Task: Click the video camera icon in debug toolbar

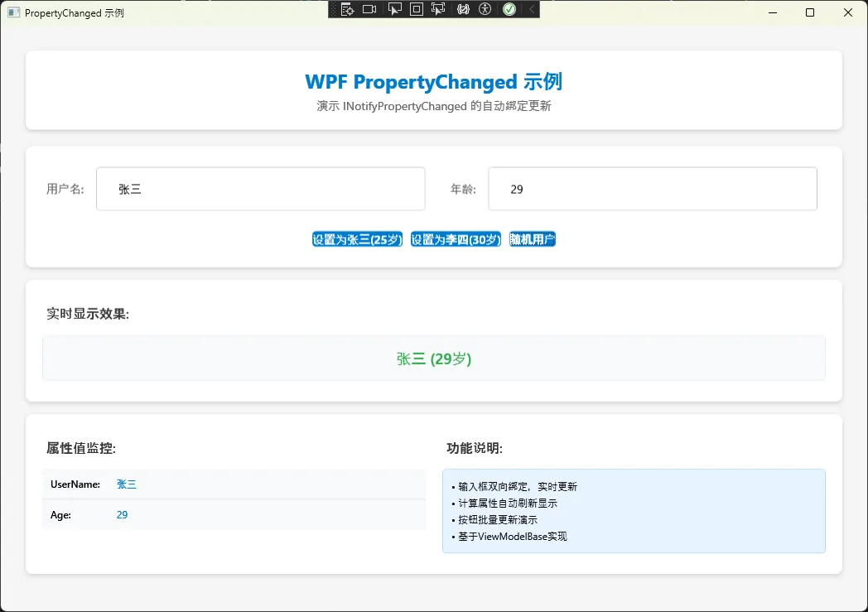Action: pyautogui.click(x=369, y=9)
